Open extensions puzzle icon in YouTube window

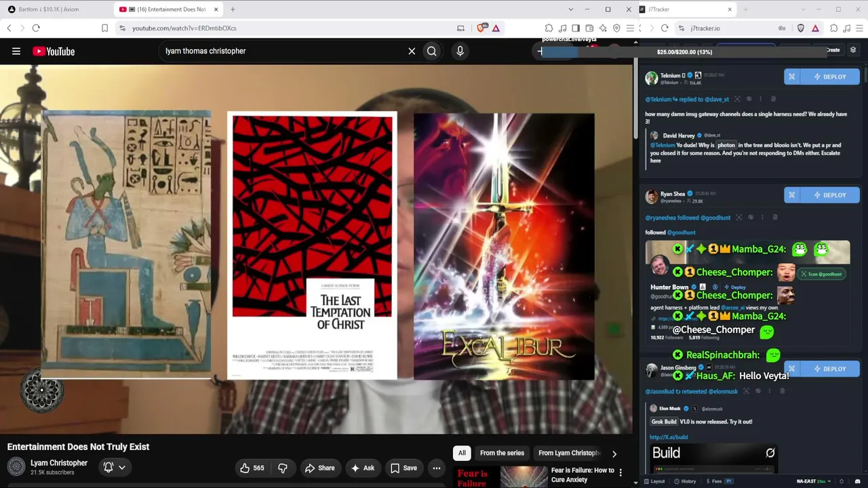click(x=549, y=28)
